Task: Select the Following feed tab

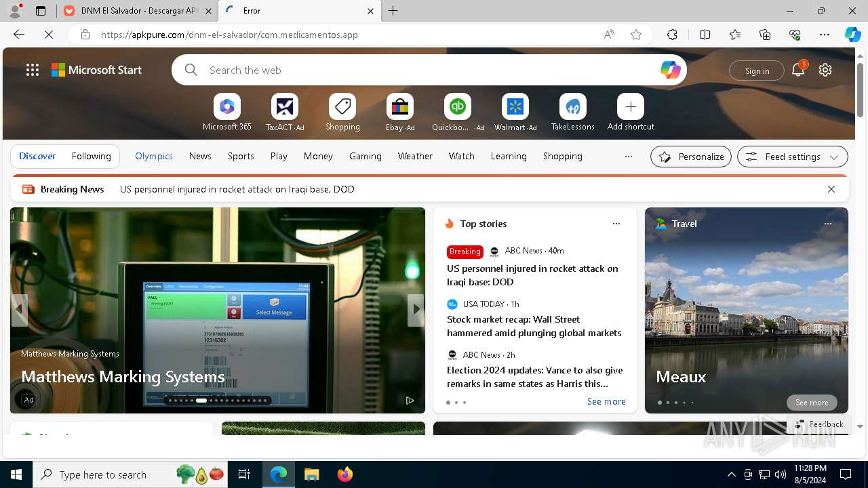Action: point(92,156)
